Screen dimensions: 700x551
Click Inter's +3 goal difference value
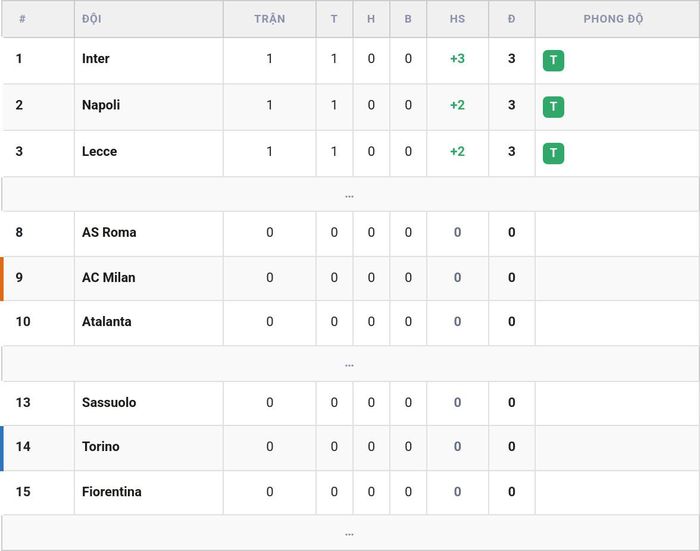coord(457,58)
